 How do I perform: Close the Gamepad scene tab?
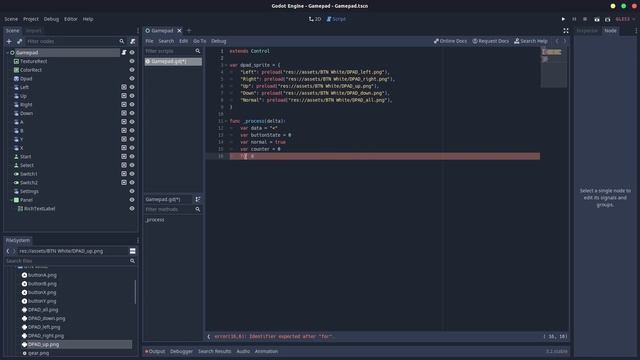pos(179,31)
